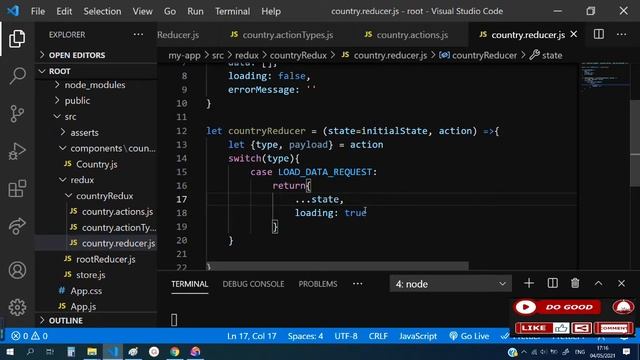The image size is (640, 360).
Task: Open the Extensions view
Action: pyautogui.click(x=17, y=189)
